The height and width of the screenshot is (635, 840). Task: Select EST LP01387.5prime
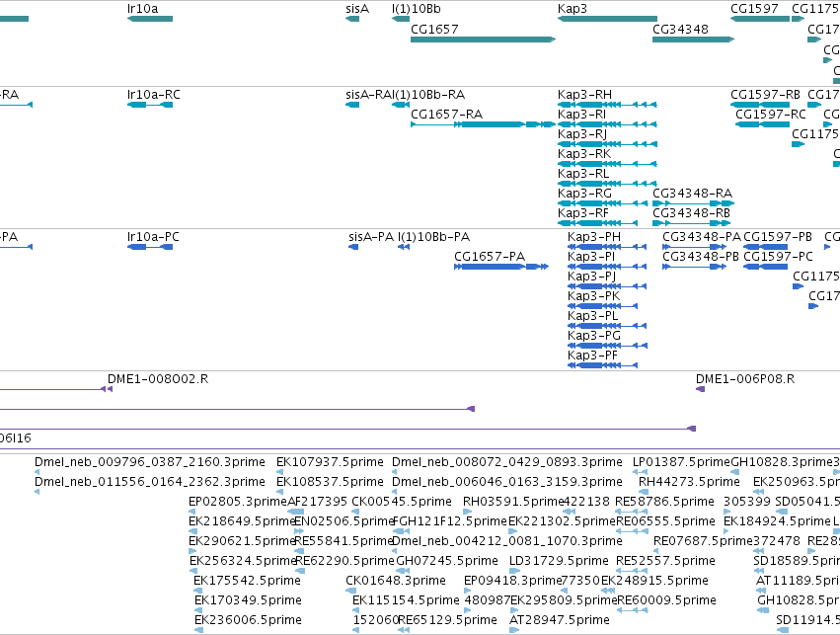pyautogui.click(x=640, y=472)
